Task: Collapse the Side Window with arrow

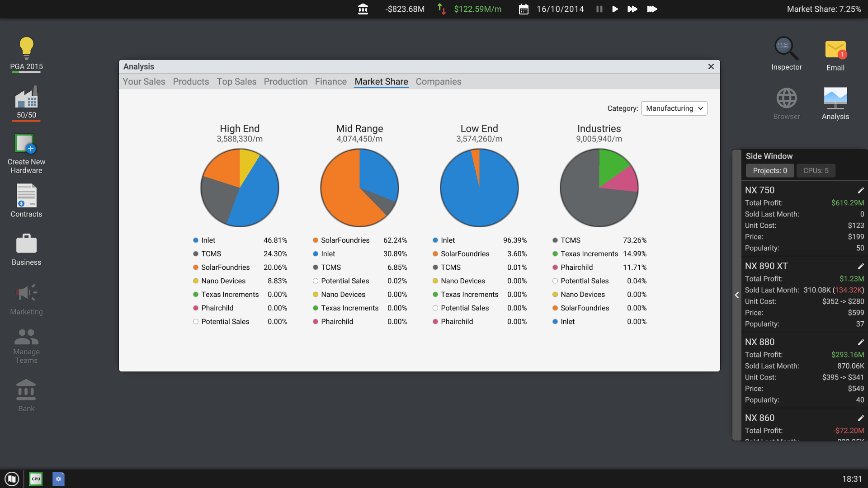Action: click(737, 295)
